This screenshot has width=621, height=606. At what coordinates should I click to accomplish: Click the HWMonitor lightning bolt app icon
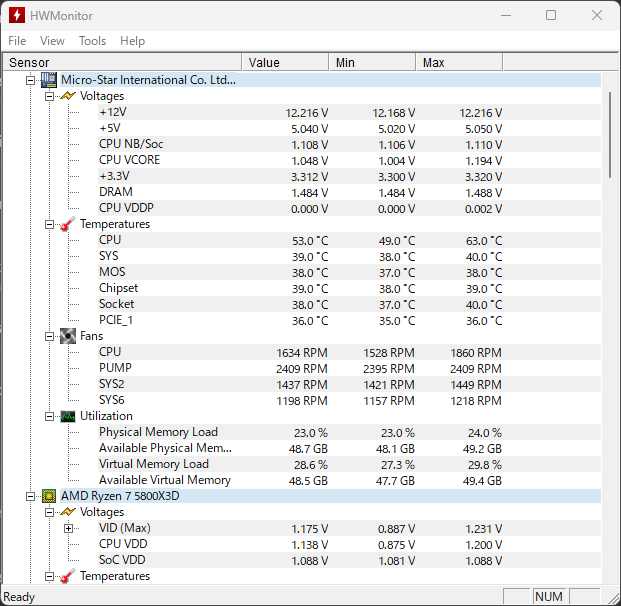(17, 15)
